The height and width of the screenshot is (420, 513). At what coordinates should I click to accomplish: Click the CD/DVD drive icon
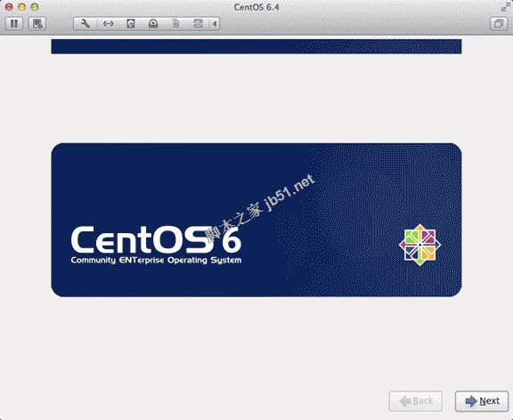[153, 24]
